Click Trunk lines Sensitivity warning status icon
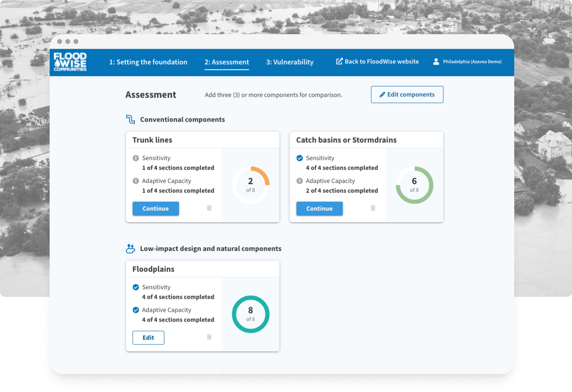Screen dimensions: 572x392 click(x=136, y=158)
